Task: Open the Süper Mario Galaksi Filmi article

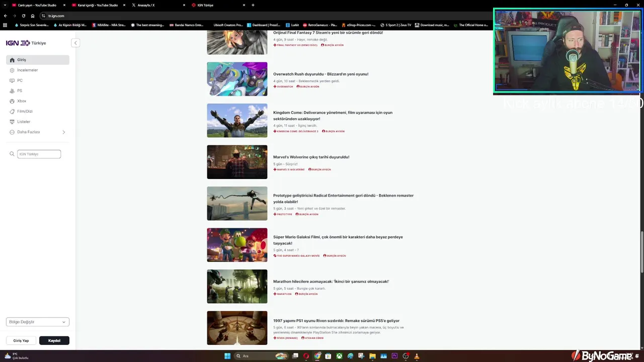Action: coord(338,240)
